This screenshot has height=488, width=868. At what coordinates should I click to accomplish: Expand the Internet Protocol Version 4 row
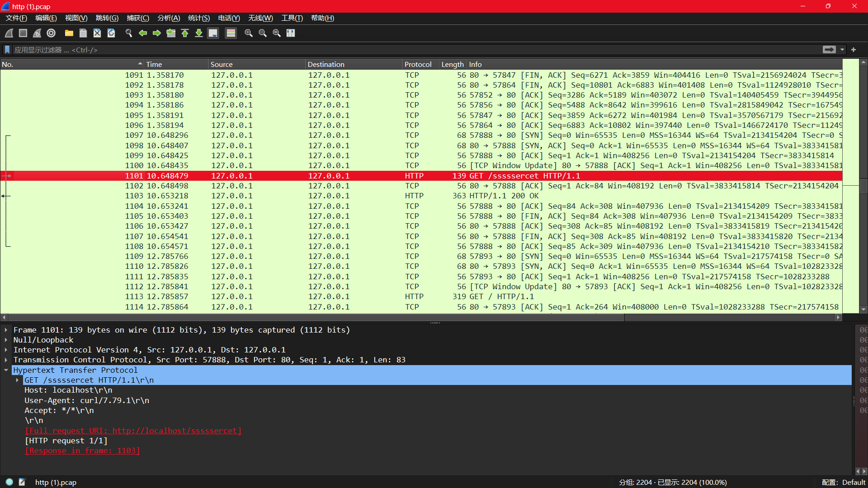click(x=6, y=350)
